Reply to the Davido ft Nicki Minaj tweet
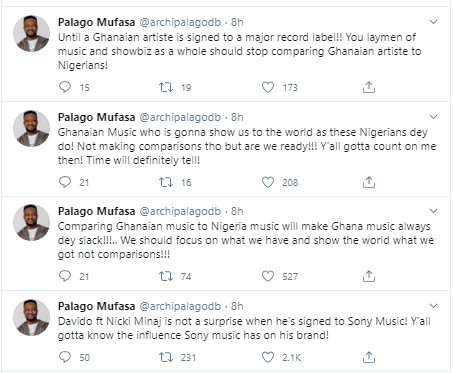453x373 pixels. (65, 357)
